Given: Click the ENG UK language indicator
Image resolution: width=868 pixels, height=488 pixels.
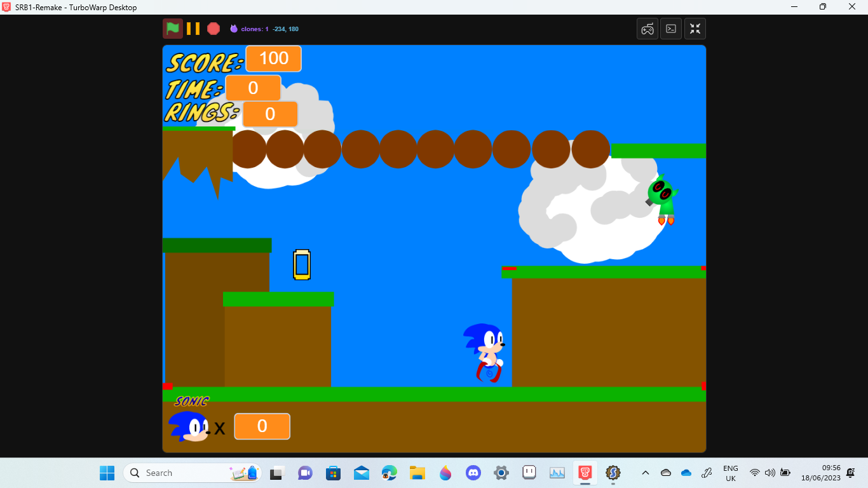Looking at the screenshot, I should tap(731, 473).
